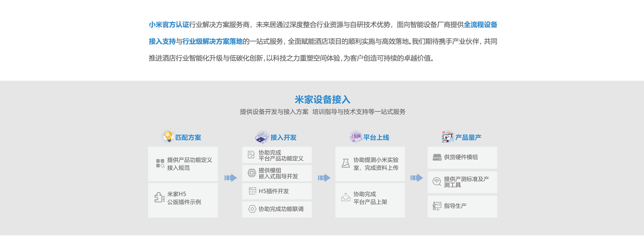Select the 匹配方案 heading

[x=188, y=137]
